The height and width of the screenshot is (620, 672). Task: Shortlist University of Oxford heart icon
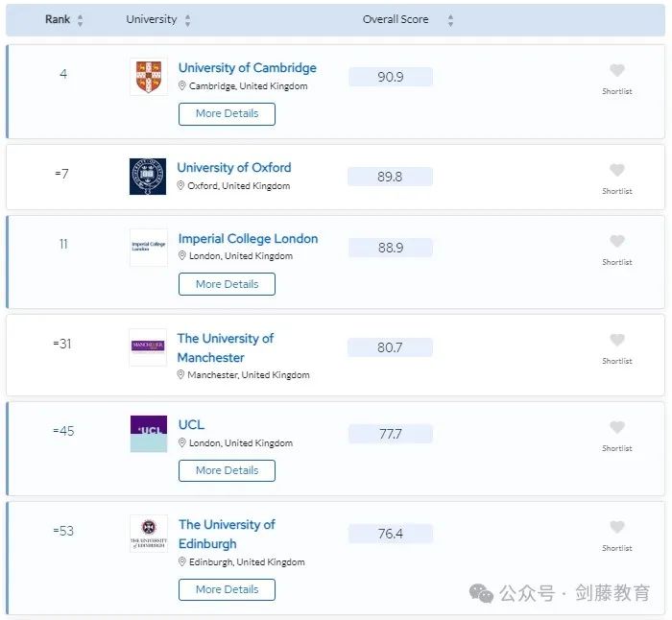[x=617, y=170]
